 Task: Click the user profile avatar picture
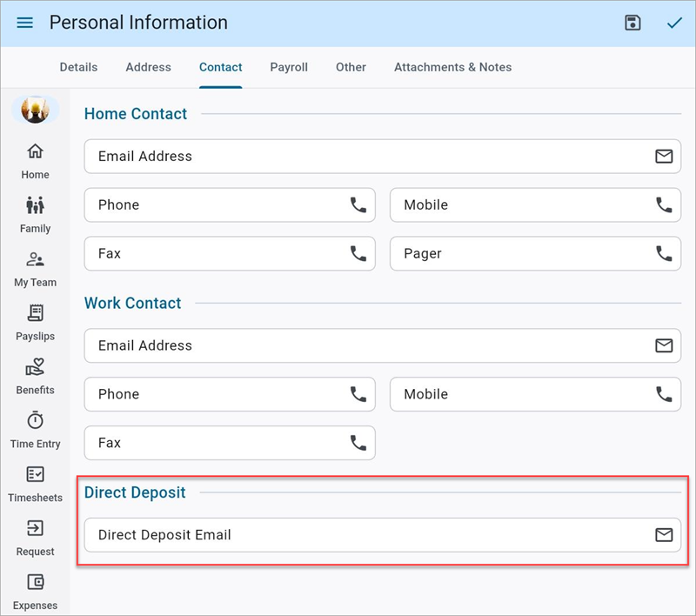point(35,110)
